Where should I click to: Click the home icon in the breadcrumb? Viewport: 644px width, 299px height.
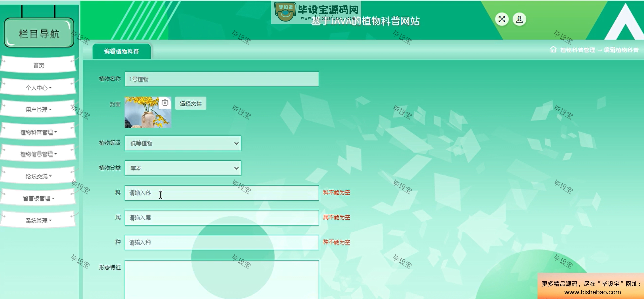(x=553, y=50)
